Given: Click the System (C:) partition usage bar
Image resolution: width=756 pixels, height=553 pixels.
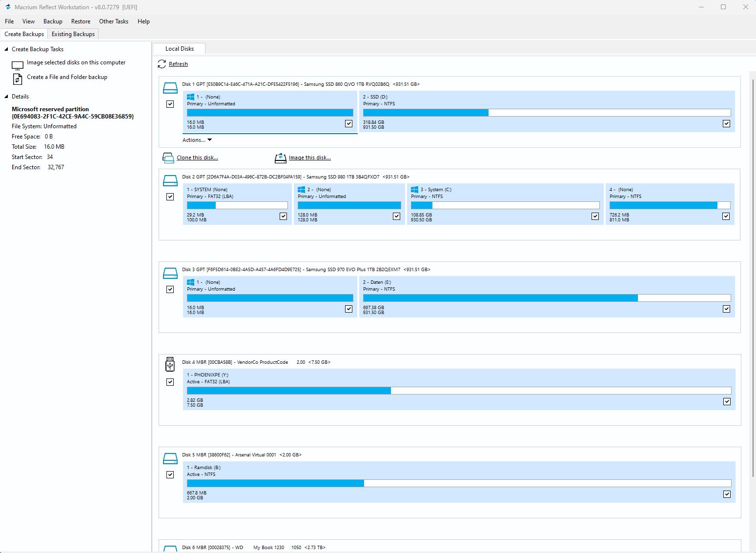Looking at the screenshot, I should [x=505, y=205].
